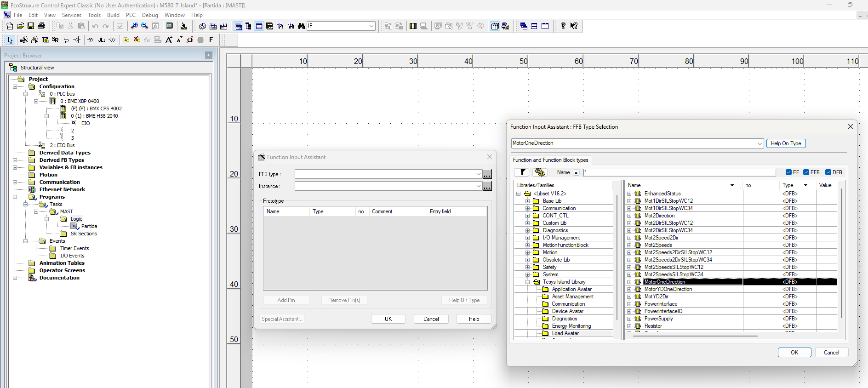Click the funnel filter icon in FFB Type Selection
Image resolution: width=868 pixels, height=388 pixels.
(522, 172)
